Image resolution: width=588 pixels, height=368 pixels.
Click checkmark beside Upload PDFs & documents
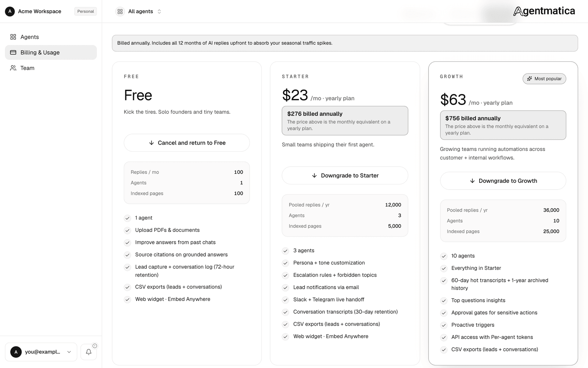point(128,230)
